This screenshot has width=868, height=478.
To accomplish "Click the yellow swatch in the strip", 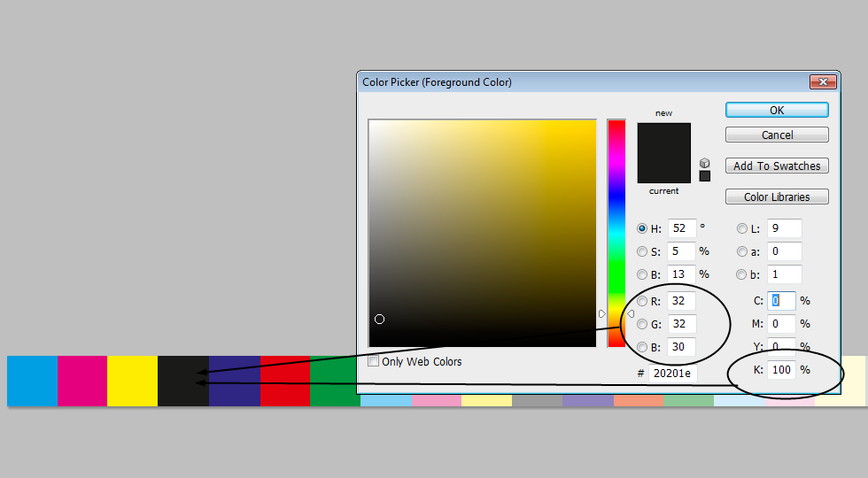I will click(x=132, y=382).
